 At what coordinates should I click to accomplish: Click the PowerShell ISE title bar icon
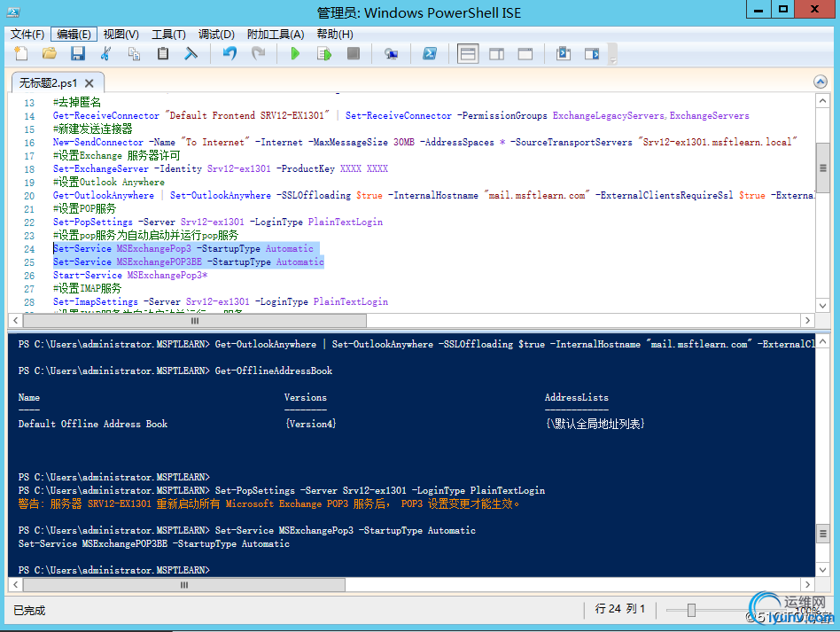click(13, 12)
